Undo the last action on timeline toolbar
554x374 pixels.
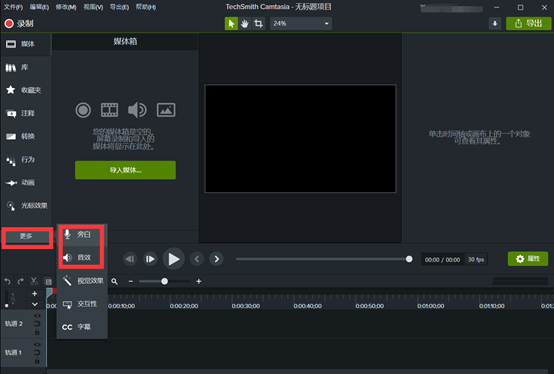(x=7, y=281)
